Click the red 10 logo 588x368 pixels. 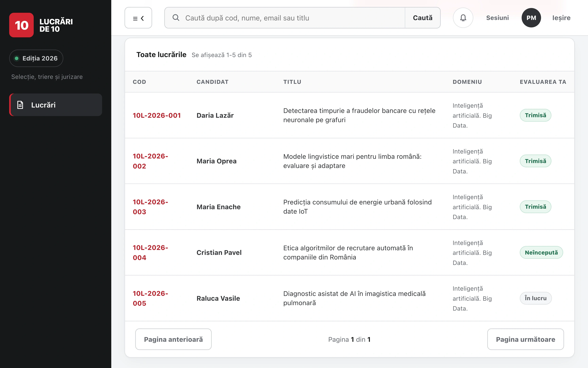21,25
